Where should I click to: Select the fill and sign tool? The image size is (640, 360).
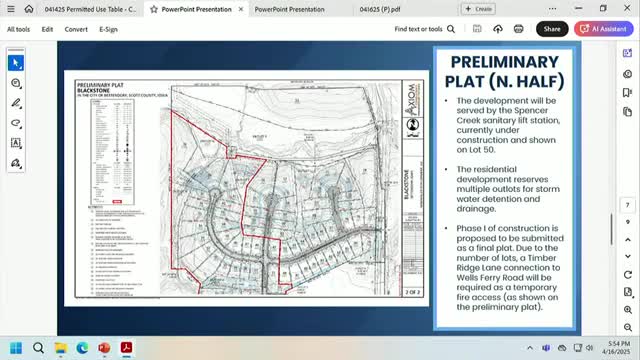tap(16, 163)
